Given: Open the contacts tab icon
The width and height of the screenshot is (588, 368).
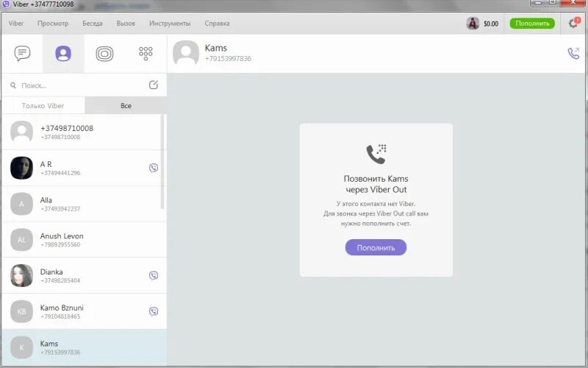Looking at the screenshot, I should tap(63, 53).
